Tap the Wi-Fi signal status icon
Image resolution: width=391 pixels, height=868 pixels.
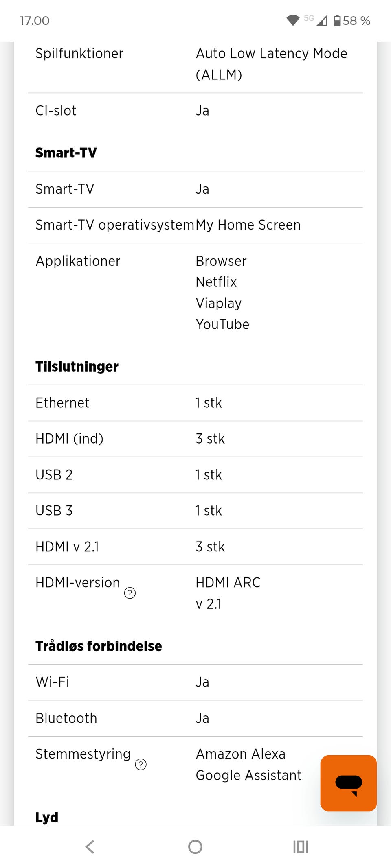[x=293, y=20]
